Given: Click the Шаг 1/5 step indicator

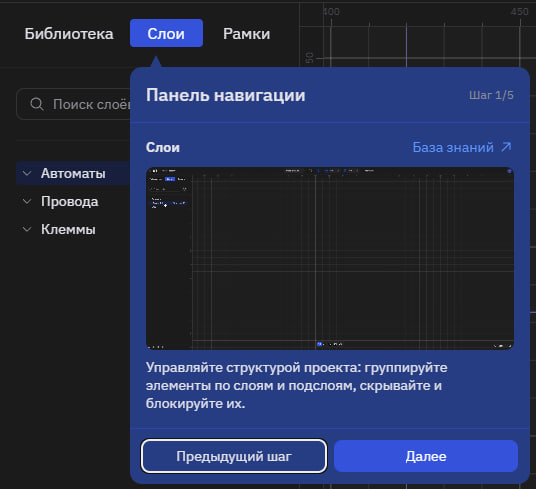Looking at the screenshot, I should click(x=491, y=95).
